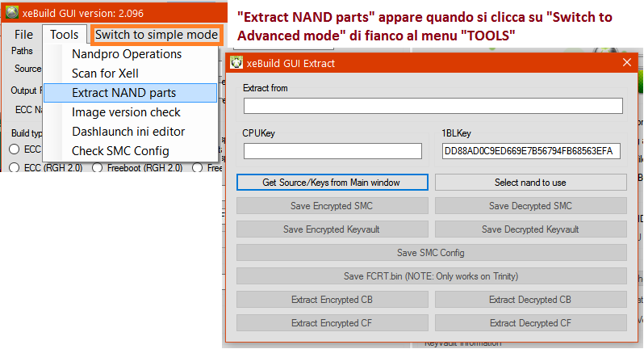The image size is (644, 349).
Task: Click Save Decrypted SMC button
Action: [x=531, y=205]
